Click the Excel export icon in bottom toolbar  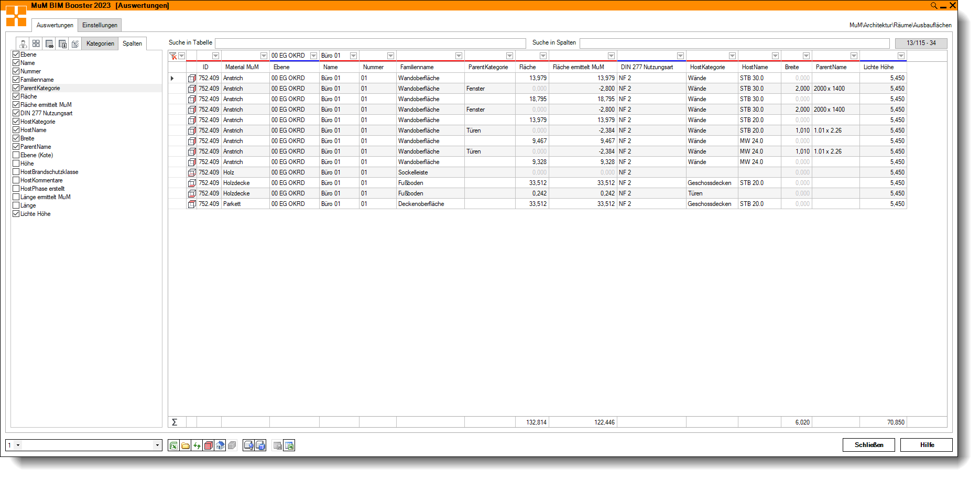[173, 445]
